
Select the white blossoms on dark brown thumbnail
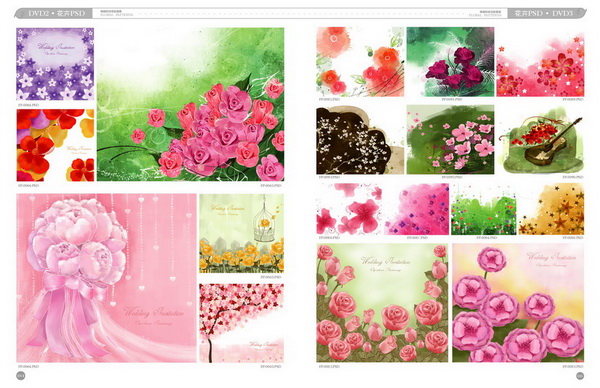(x=360, y=140)
